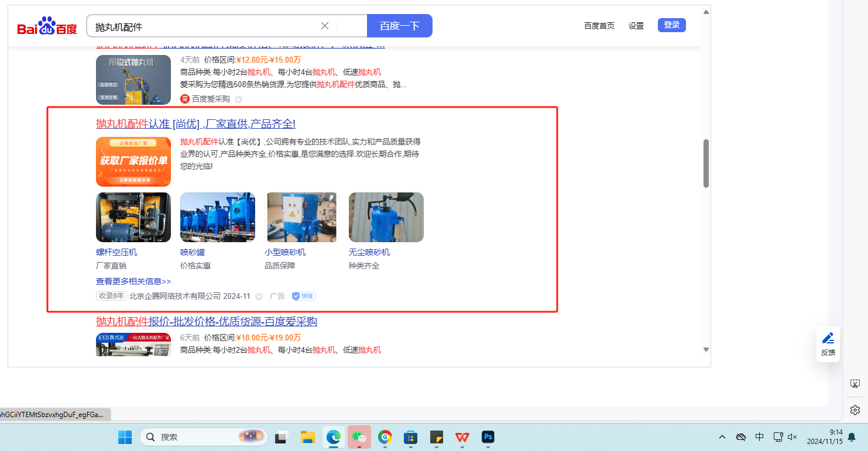868x451 pixels.
Task: Click the Baidu logo
Action: 47,26
